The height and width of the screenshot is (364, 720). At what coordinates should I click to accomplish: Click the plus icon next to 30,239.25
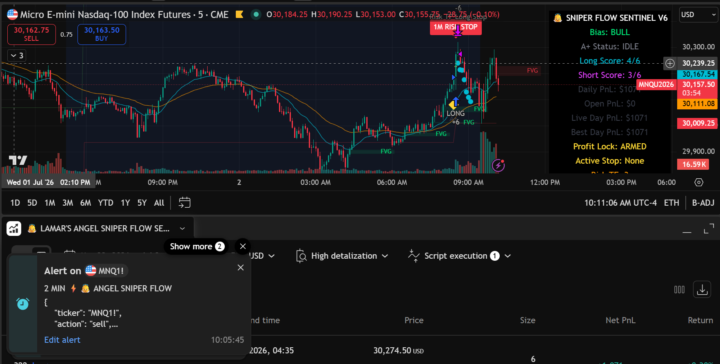click(x=669, y=63)
